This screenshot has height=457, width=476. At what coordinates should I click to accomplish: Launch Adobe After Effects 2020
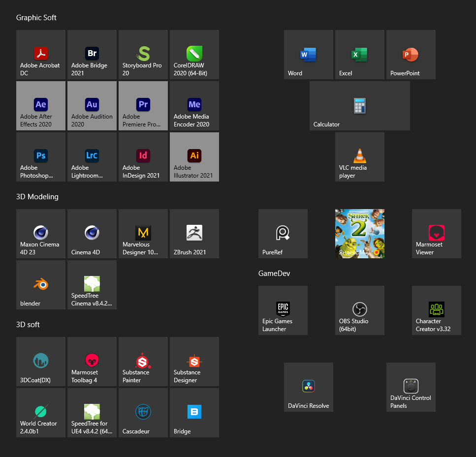click(x=41, y=106)
